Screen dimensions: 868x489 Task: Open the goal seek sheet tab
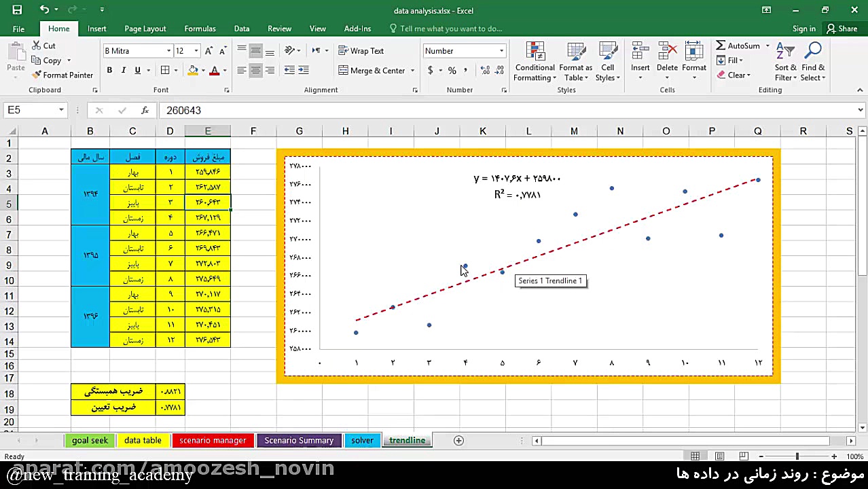tap(90, 440)
